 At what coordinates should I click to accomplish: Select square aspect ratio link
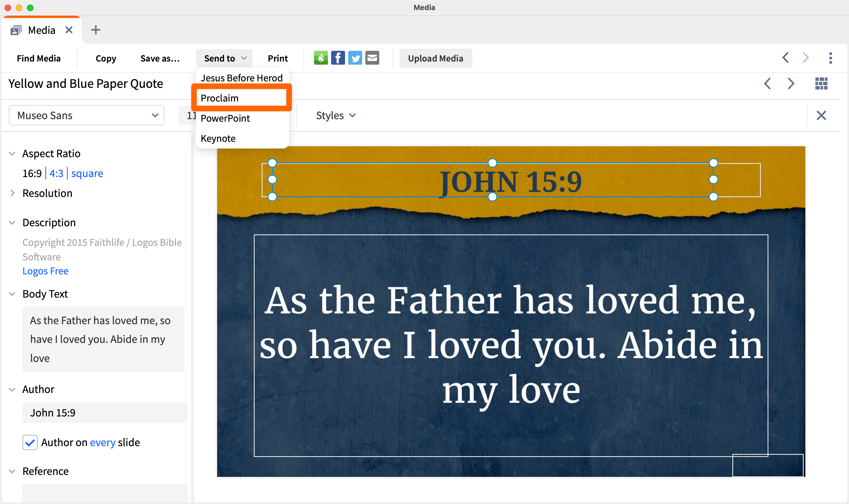tap(87, 173)
